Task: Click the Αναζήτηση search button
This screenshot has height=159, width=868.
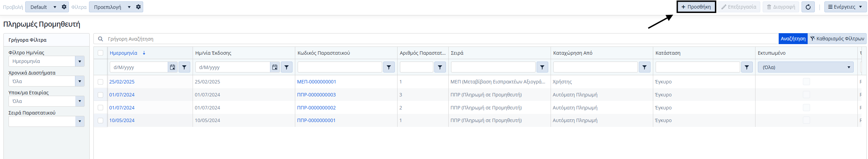Action: pos(793,39)
